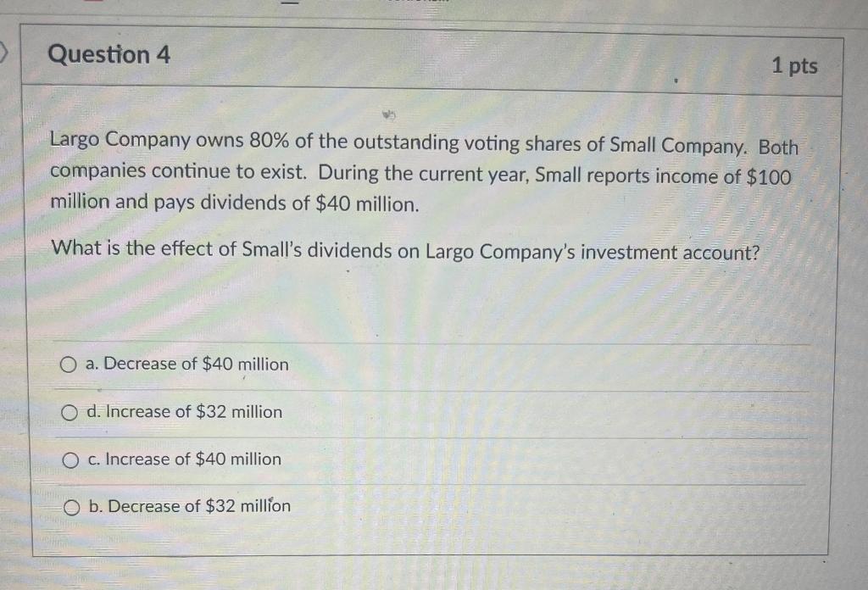
Task: Click the Question 4 header
Action: click(110, 55)
